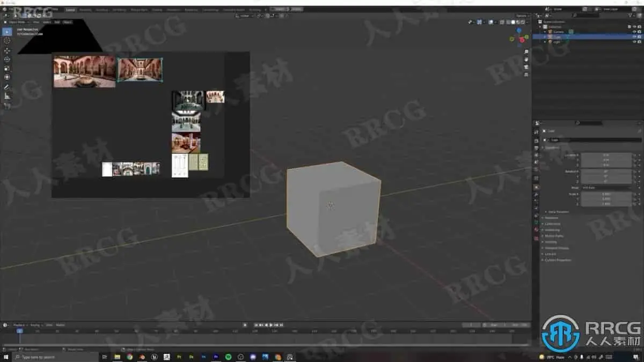Viewport: 644px width, 362px height.
Task: Expand the Custom Properties panel
Action: click(x=557, y=260)
